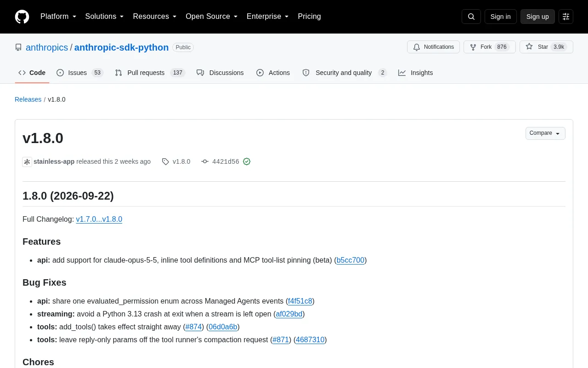This screenshot has height=368, width=588.
Task: Open the GitHub homepage logo
Action: click(22, 17)
